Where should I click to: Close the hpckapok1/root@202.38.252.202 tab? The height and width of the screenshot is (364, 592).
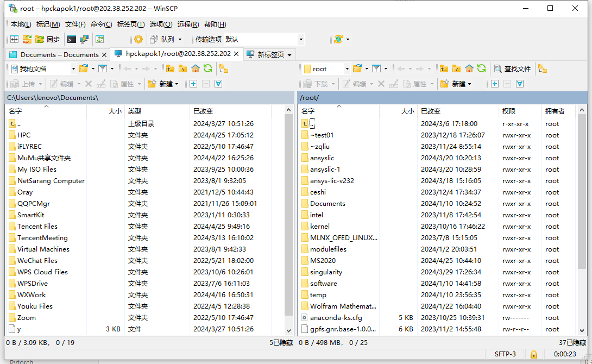click(236, 54)
